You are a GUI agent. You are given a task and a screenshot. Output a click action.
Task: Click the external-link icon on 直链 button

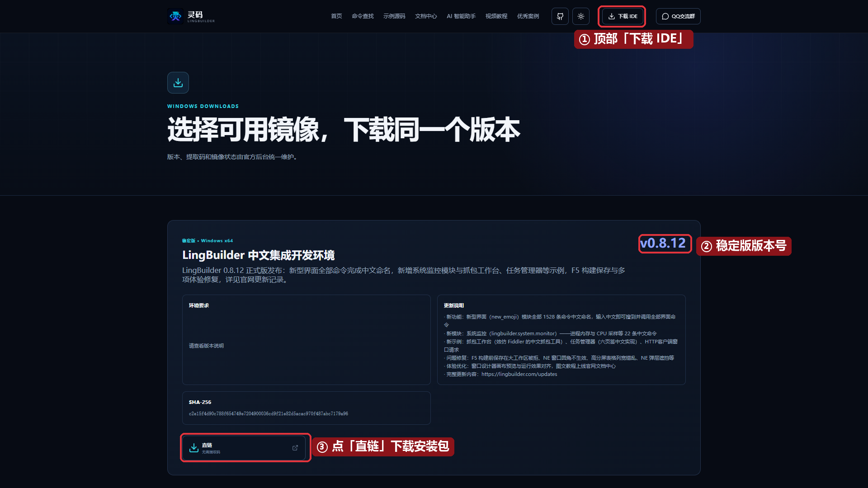[295, 448]
